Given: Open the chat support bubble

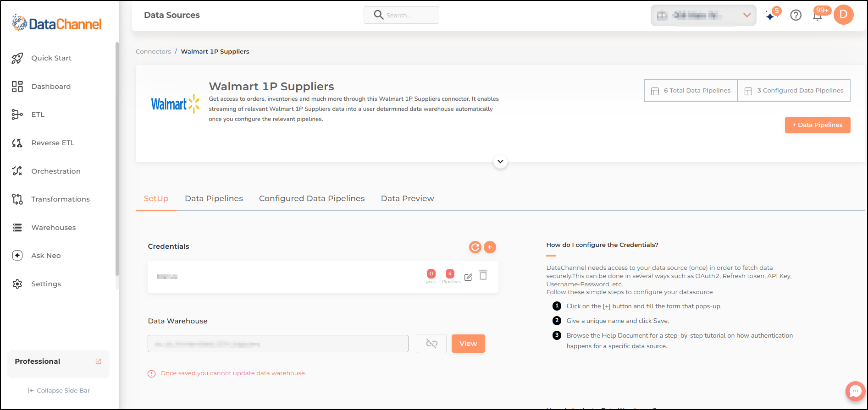Looking at the screenshot, I should coord(855,391).
